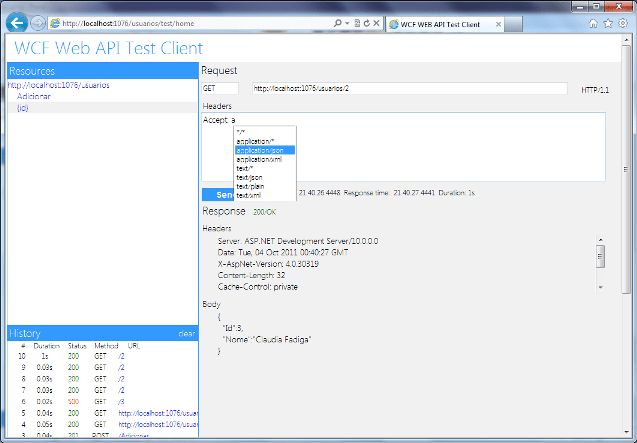Click the request URL input field
This screenshot has height=443, width=637.
410,89
